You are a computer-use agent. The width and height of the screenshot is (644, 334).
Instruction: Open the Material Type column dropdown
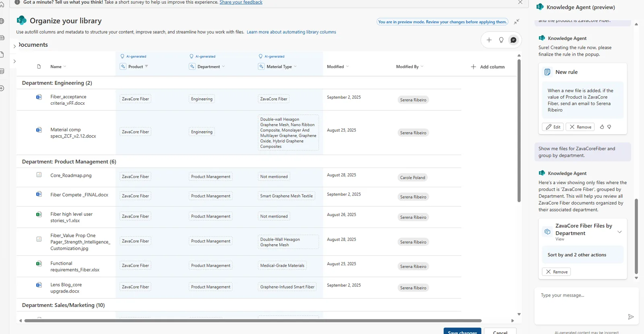tap(295, 66)
